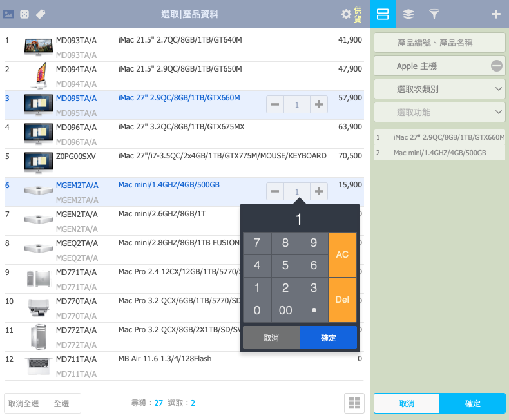The height and width of the screenshot is (420, 509).
Task: Open settings gear in the header
Action: pyautogui.click(x=346, y=14)
